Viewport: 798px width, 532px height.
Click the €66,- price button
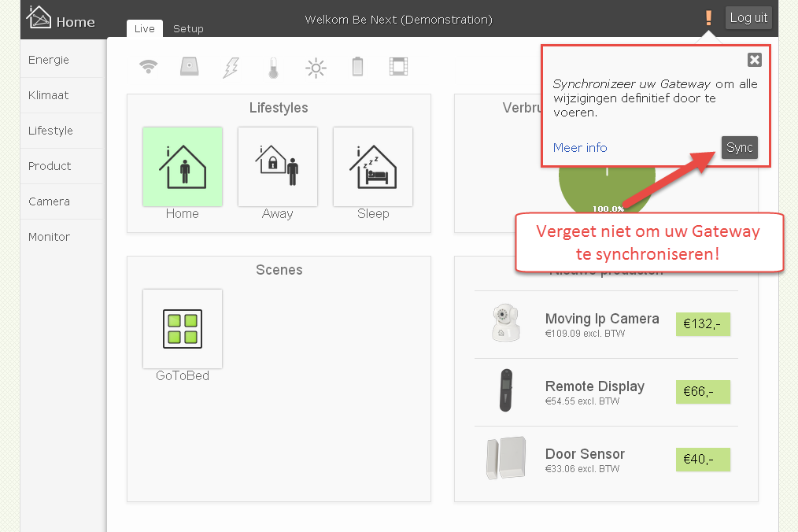pyautogui.click(x=703, y=392)
